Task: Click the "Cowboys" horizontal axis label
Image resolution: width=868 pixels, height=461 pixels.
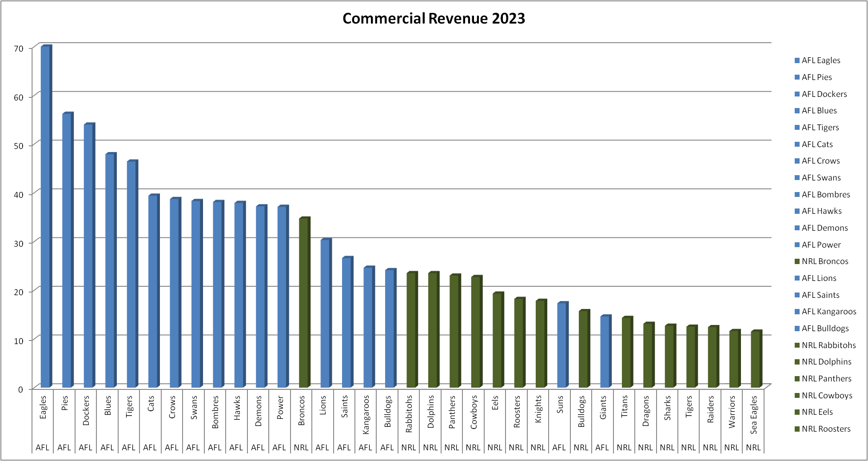Action: click(474, 412)
